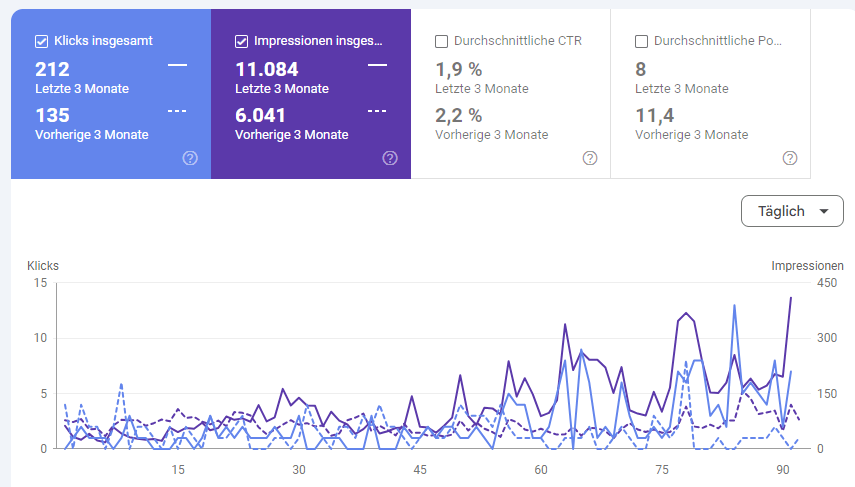Open help icon in Durchschnittliche Position card
This screenshot has height=487, width=855.
point(790,158)
